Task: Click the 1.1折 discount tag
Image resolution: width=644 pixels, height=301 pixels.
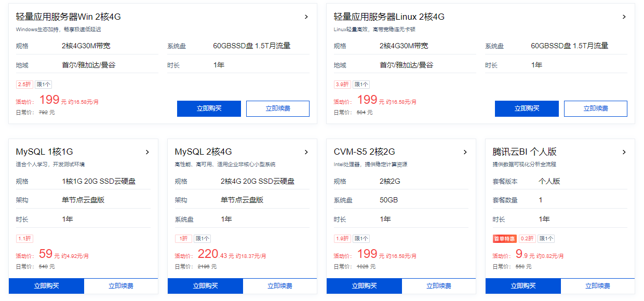Action: click(24, 239)
